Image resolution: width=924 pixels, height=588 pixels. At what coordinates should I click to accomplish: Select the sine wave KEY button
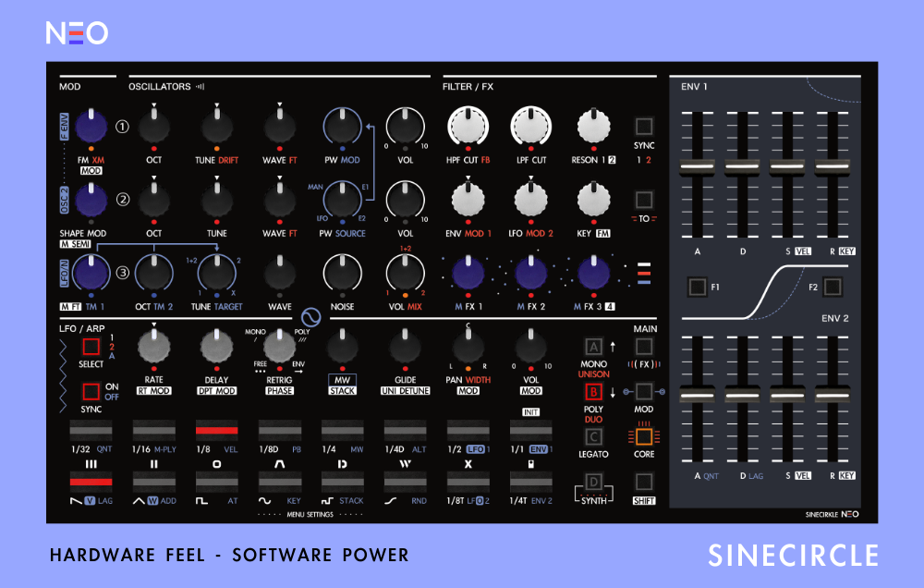[x=279, y=482]
